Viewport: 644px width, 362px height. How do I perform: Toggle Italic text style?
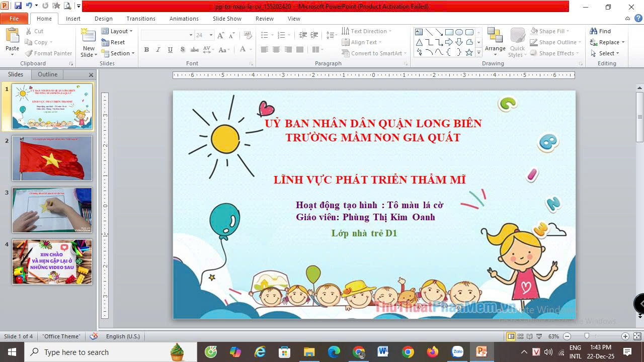point(158,50)
